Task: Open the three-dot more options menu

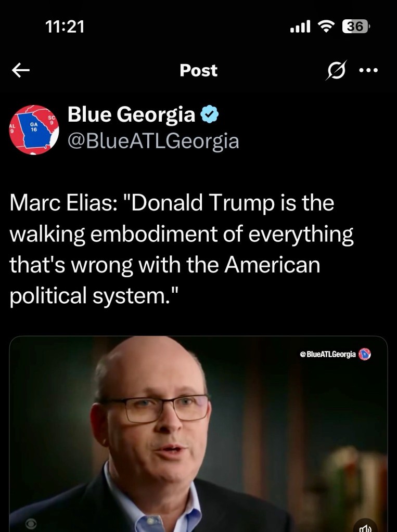Action: pyautogui.click(x=368, y=70)
